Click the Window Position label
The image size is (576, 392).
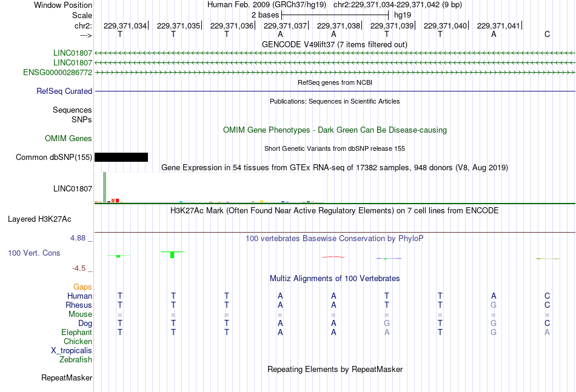(x=63, y=5)
